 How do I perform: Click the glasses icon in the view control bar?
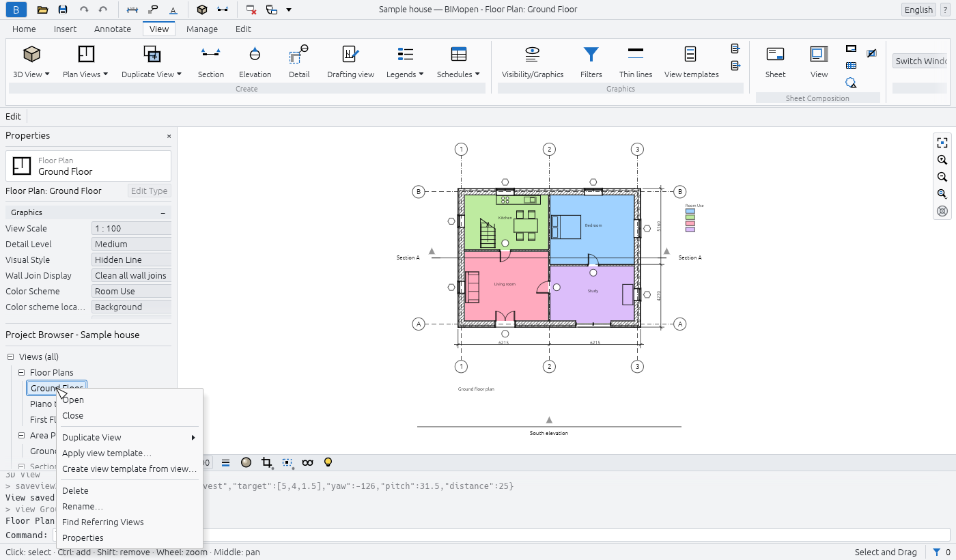307,462
